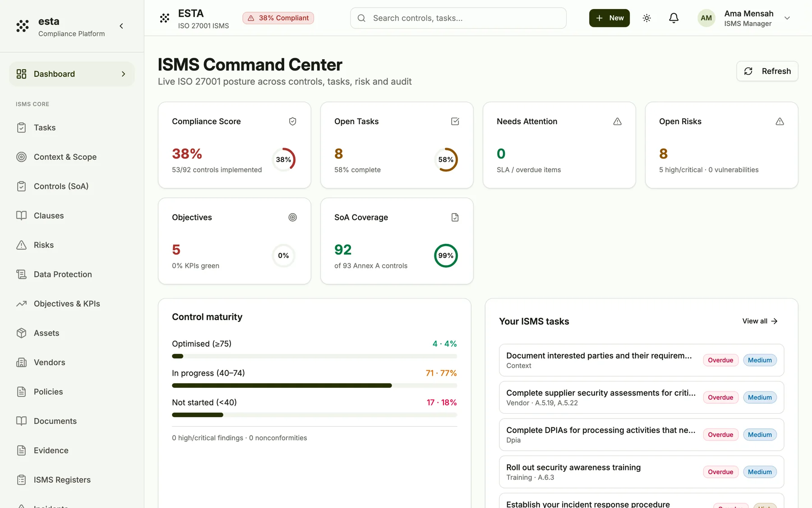The image size is (812, 508).
Task: Open the Complete DPIAs task
Action: 641,435
